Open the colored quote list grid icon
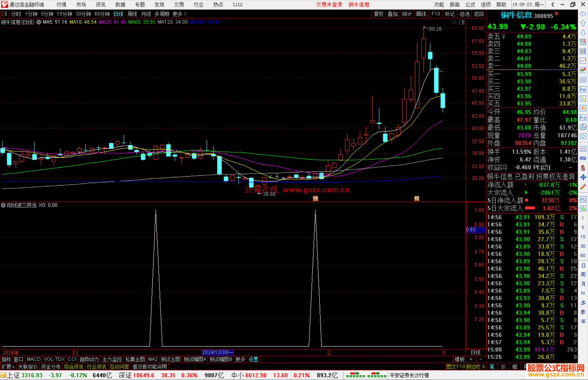588x380 pixels. pyautogui.click(x=583, y=51)
